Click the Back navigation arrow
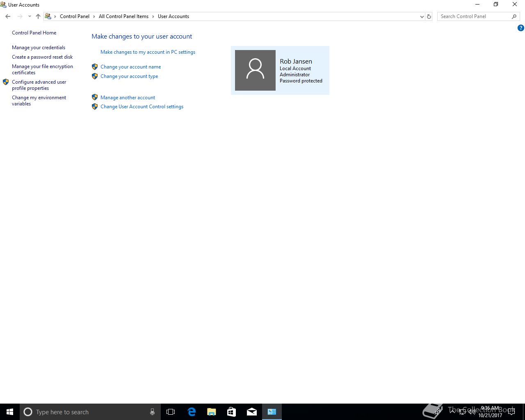525x420 pixels. [x=8, y=16]
